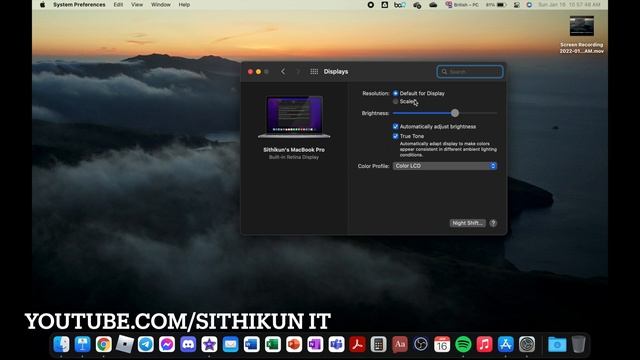
Task: Launch Discord from the dock
Action: [188, 344]
